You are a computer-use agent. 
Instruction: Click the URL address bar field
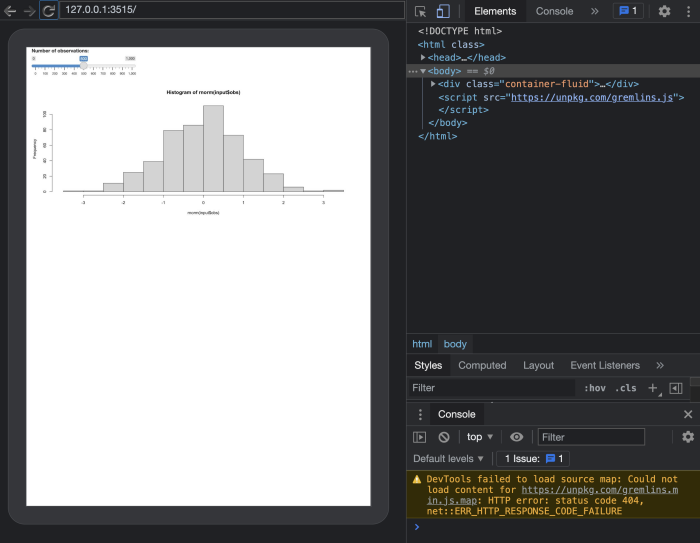point(230,10)
